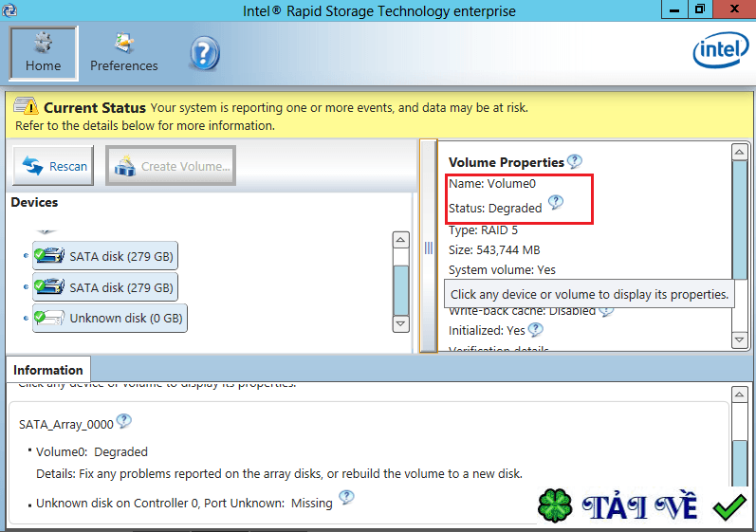The height and width of the screenshot is (532, 756).
Task: Click the Current Status warning icon
Action: click(x=26, y=105)
